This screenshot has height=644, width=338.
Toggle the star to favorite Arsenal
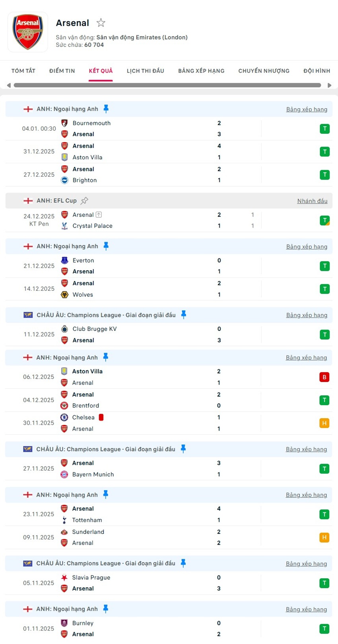point(101,23)
